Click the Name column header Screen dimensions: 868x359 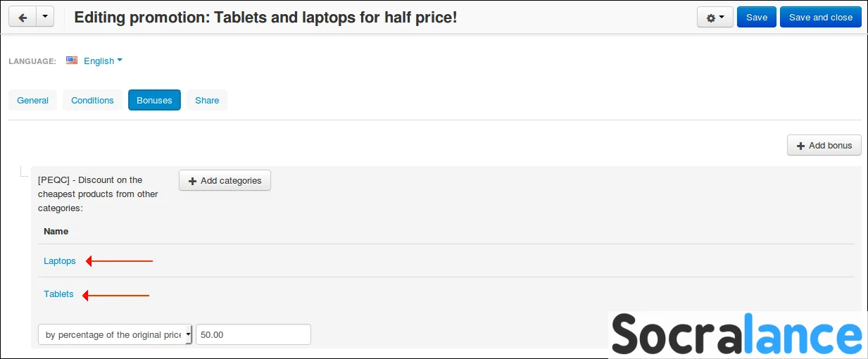click(56, 231)
